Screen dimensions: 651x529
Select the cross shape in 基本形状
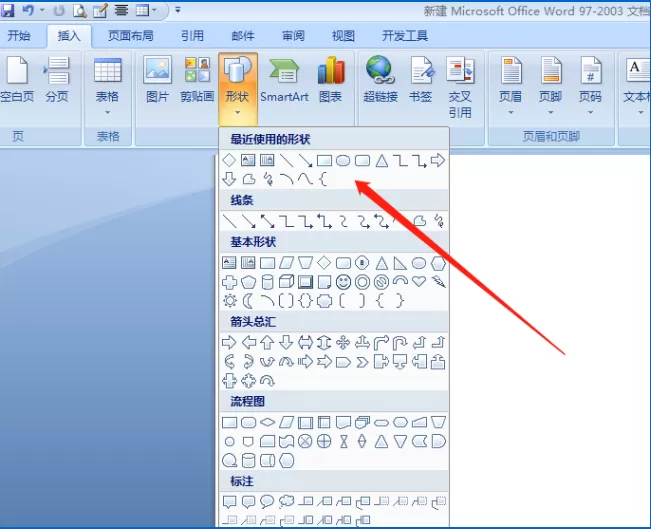point(230,282)
